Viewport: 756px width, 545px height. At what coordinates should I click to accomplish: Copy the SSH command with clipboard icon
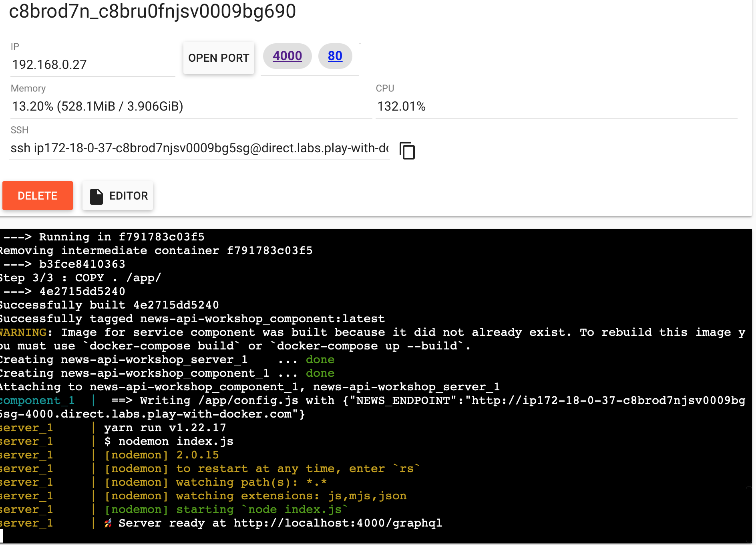coord(407,151)
